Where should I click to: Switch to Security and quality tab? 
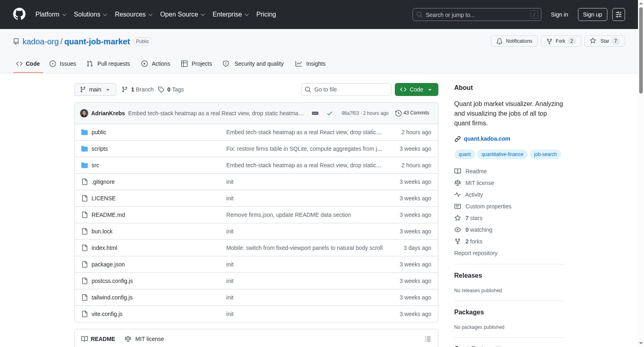pyautogui.click(x=253, y=64)
